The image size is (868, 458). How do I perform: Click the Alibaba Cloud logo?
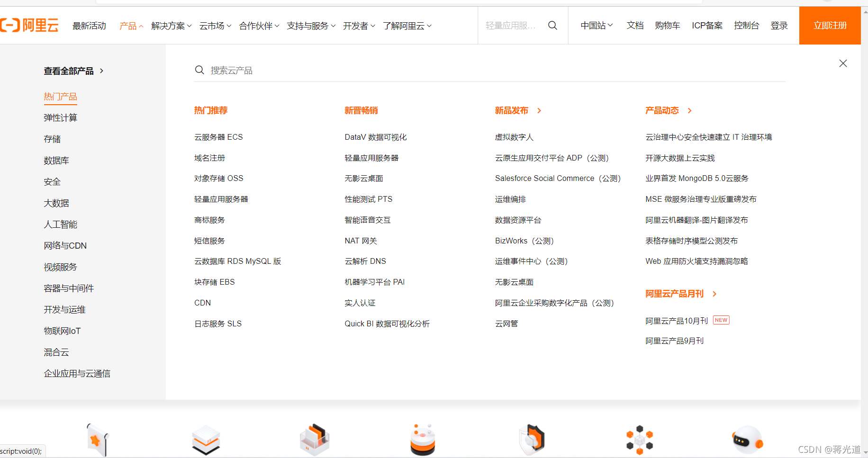(x=29, y=25)
